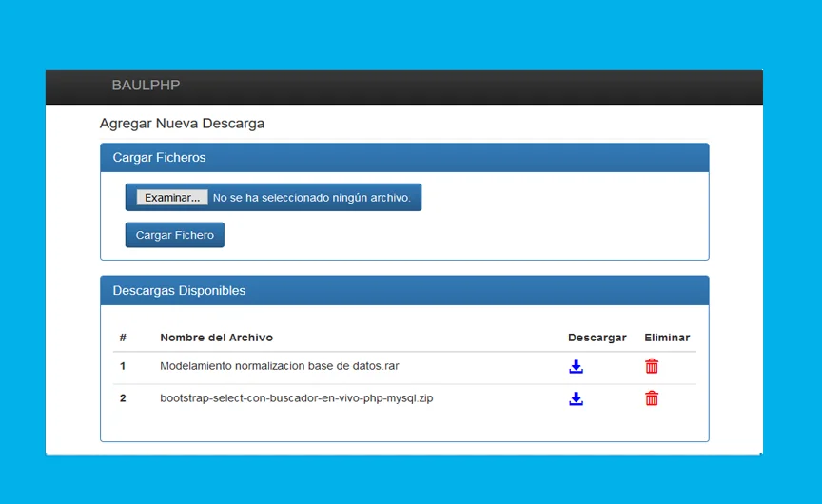Screen dimensions: 822x504
Task: Click the Cargar Fichero upload button
Action: pyautogui.click(x=174, y=235)
